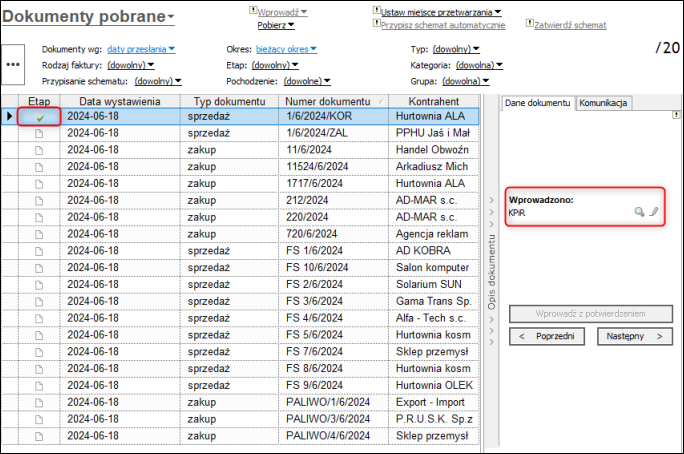The height and width of the screenshot is (454, 684).
Task: Sort by the Kontrahent column header
Action: tap(434, 101)
